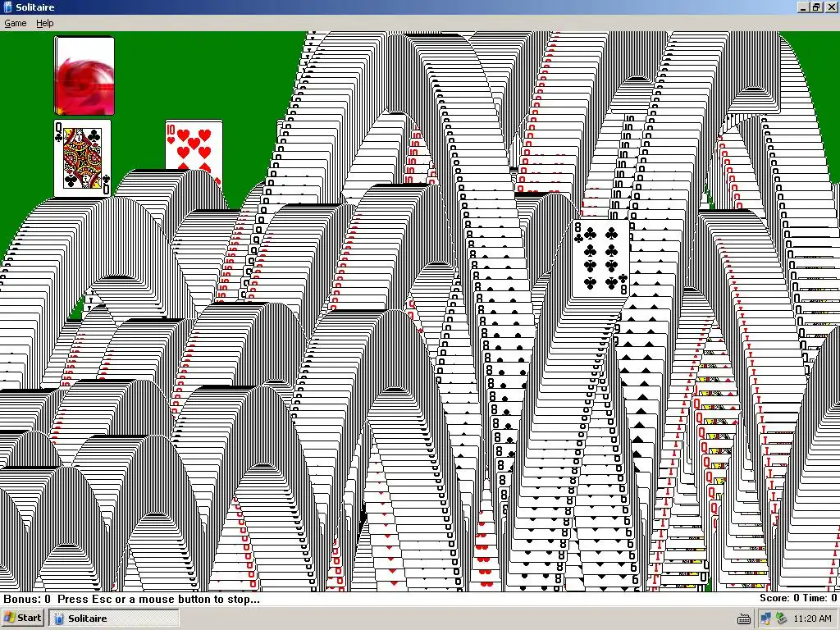
Task: Open the Windows Start menu
Action: [x=22, y=618]
